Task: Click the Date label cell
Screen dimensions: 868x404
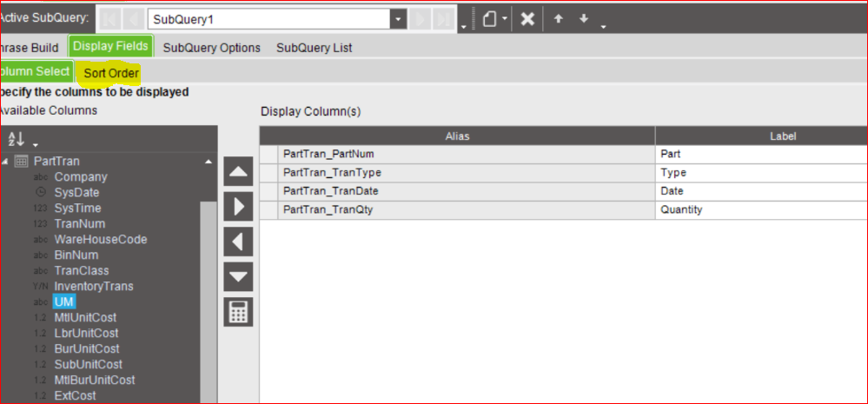Action: tap(762, 191)
